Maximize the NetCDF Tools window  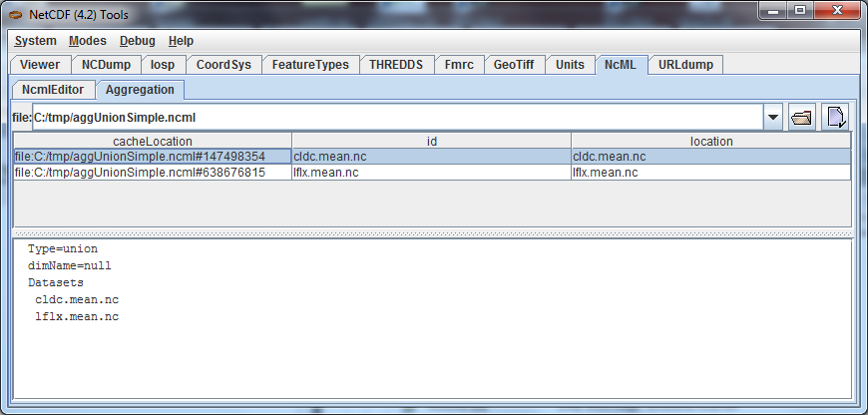click(x=800, y=12)
